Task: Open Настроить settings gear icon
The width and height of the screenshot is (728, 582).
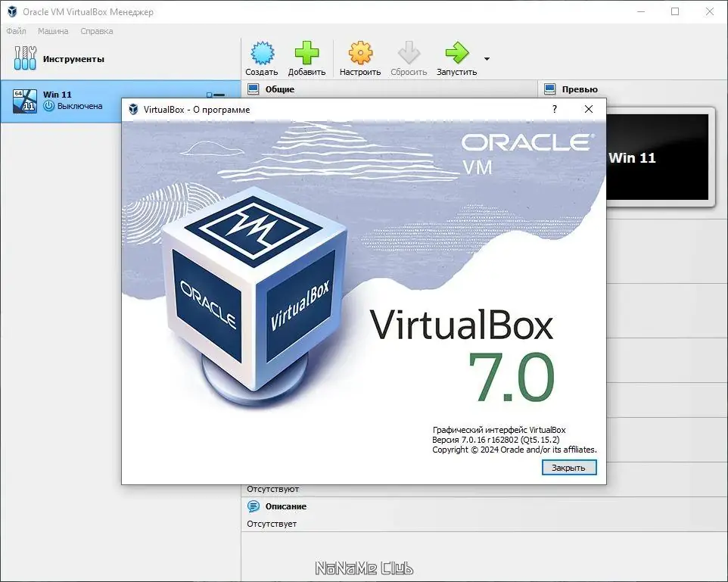Action: click(x=360, y=53)
